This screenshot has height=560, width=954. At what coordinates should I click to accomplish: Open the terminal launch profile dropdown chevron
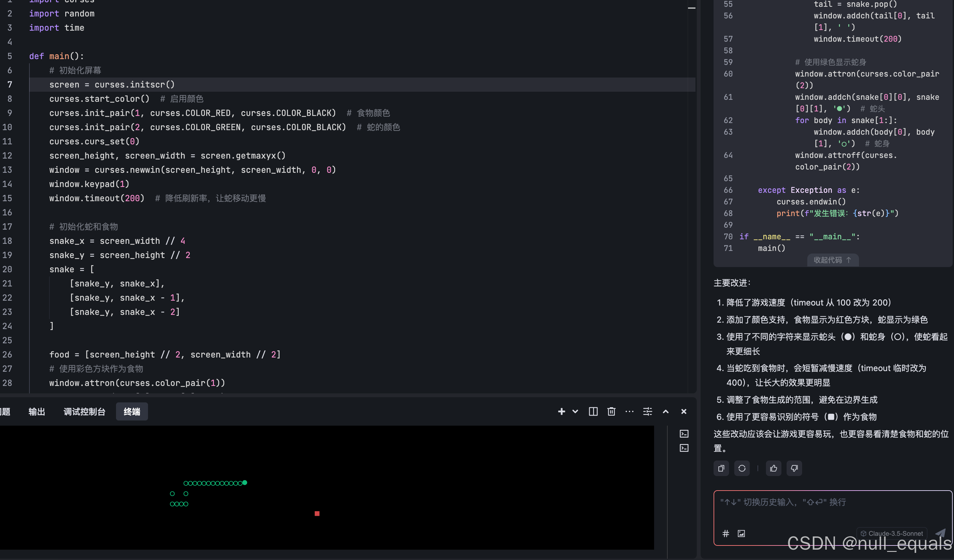point(575,411)
